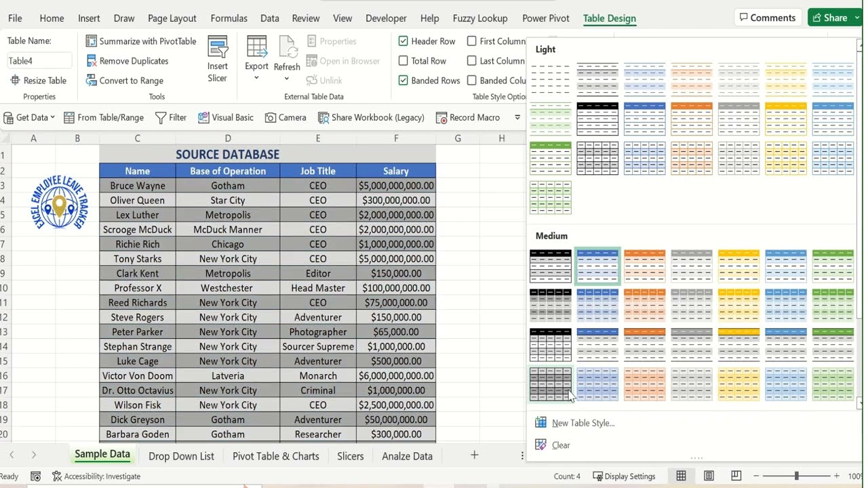Click zoom out minus icon
The width and height of the screenshot is (868, 488).
tap(756, 476)
